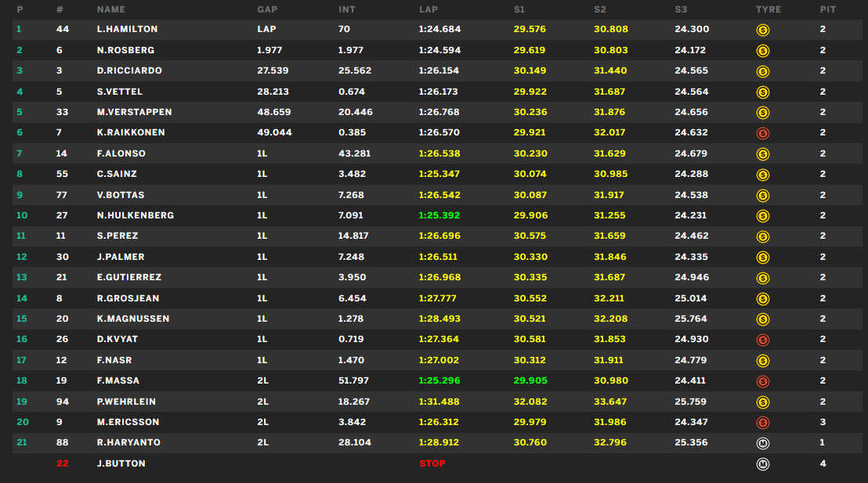The width and height of the screenshot is (868, 483).
Task: Click the NAME column header
Action: pyautogui.click(x=110, y=9)
